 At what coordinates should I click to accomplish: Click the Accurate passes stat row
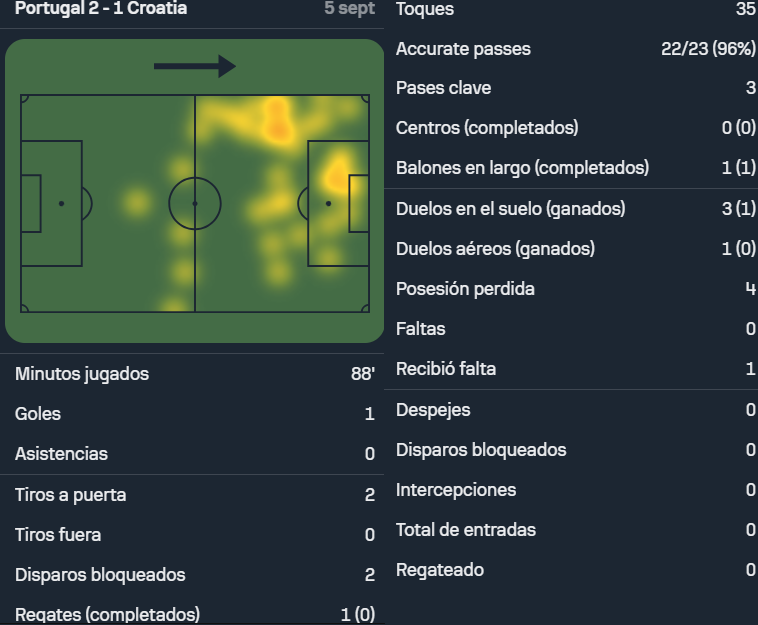tap(575, 49)
